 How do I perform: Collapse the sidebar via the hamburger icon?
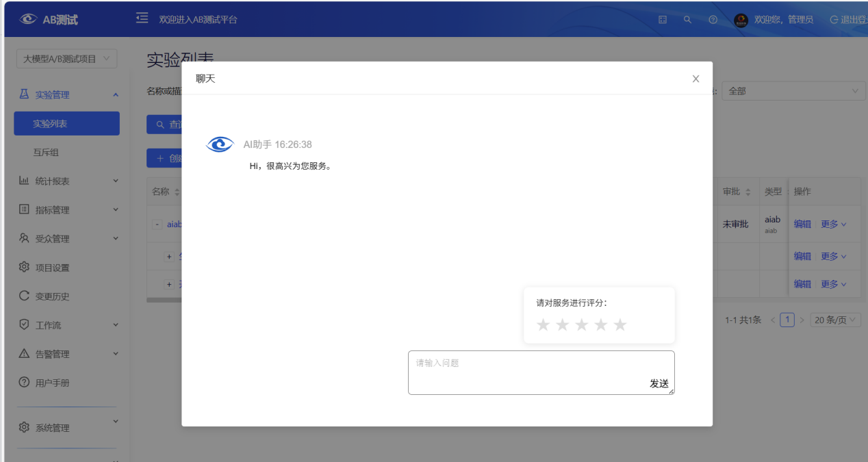[141, 18]
